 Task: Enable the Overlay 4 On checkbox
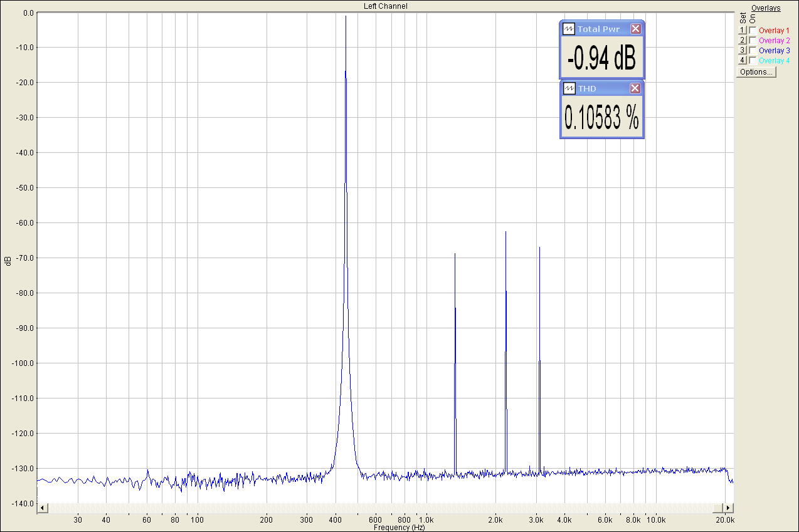753,60
